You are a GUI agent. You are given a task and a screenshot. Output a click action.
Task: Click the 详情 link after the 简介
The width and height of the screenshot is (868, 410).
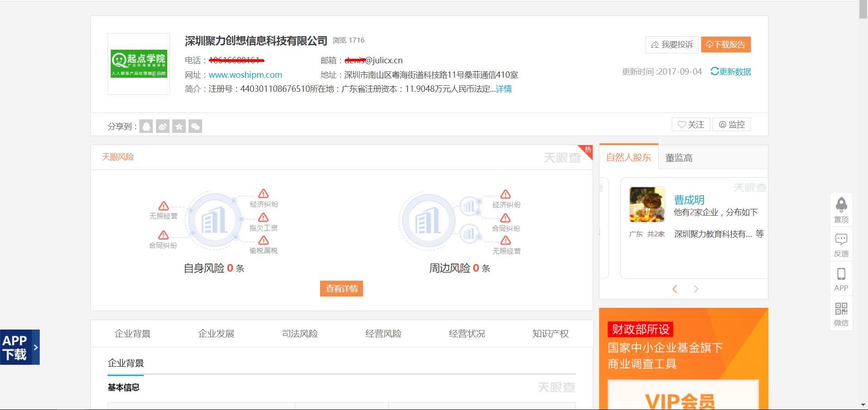coord(504,89)
